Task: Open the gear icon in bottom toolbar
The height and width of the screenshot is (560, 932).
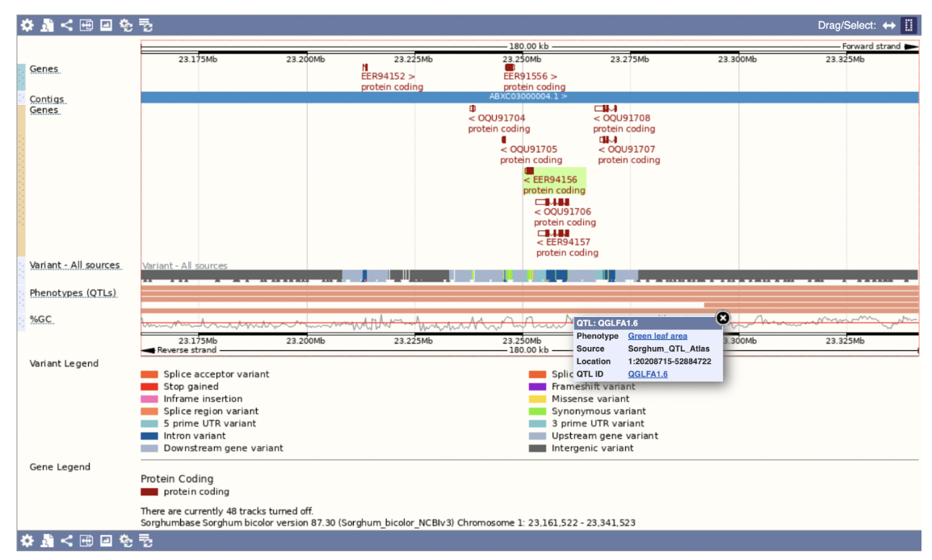Action: (x=27, y=541)
